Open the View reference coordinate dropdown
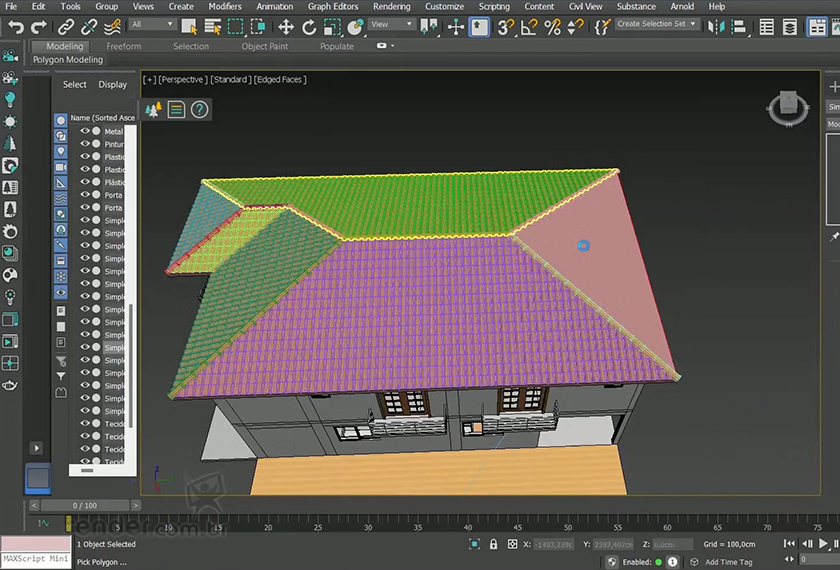The height and width of the screenshot is (570, 840). coord(392,24)
